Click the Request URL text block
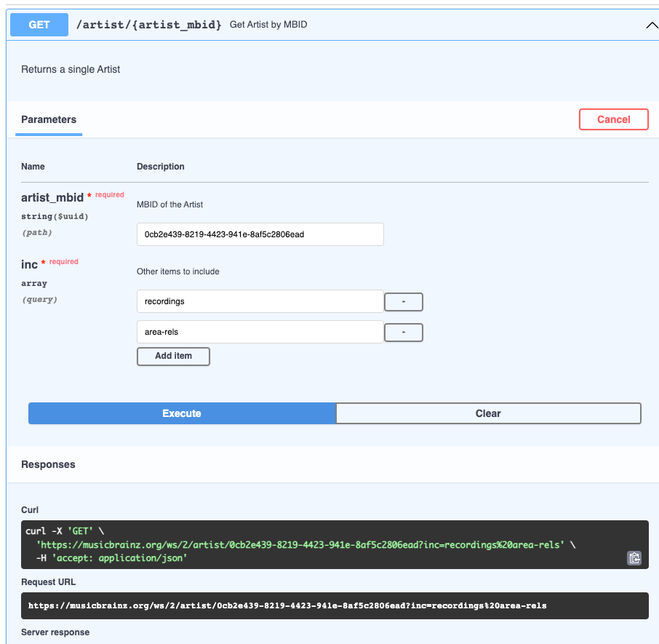659x644 pixels. tap(335, 605)
